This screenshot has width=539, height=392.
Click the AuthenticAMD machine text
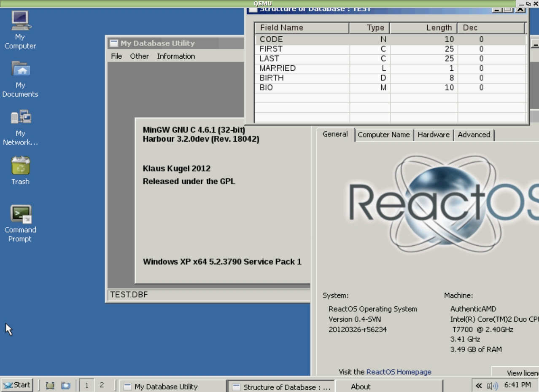coord(473,309)
